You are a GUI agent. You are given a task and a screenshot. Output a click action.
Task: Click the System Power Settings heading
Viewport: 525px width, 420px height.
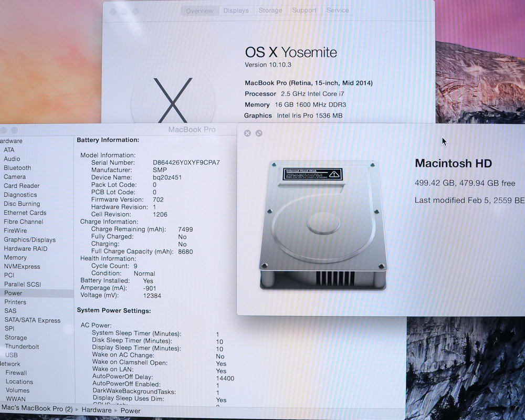click(114, 310)
